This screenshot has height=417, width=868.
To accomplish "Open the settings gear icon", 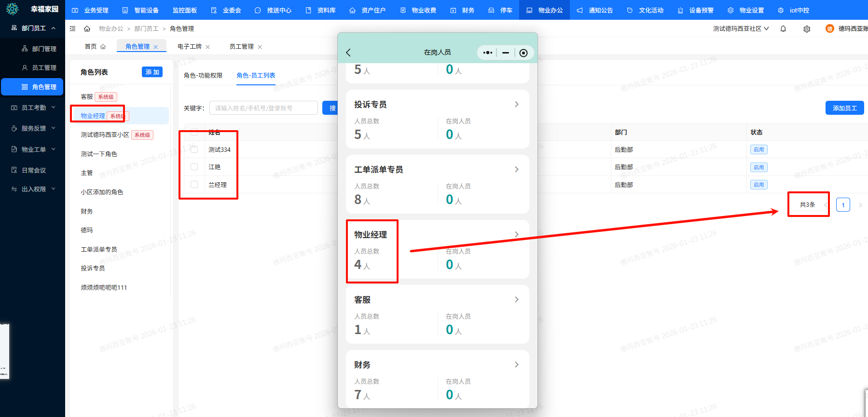I will (x=807, y=29).
